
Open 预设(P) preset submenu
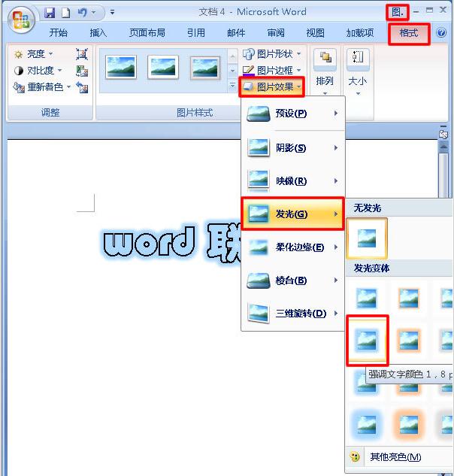(x=293, y=114)
